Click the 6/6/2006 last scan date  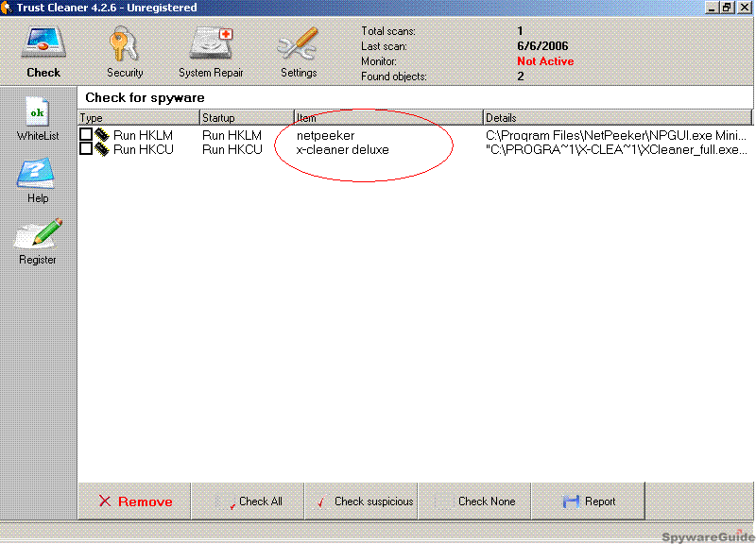[542, 45]
